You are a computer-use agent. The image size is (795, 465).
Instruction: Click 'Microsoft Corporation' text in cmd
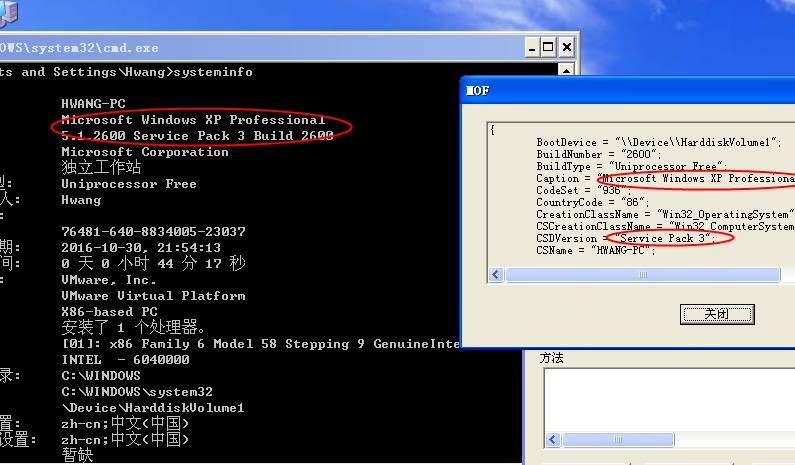[145, 152]
